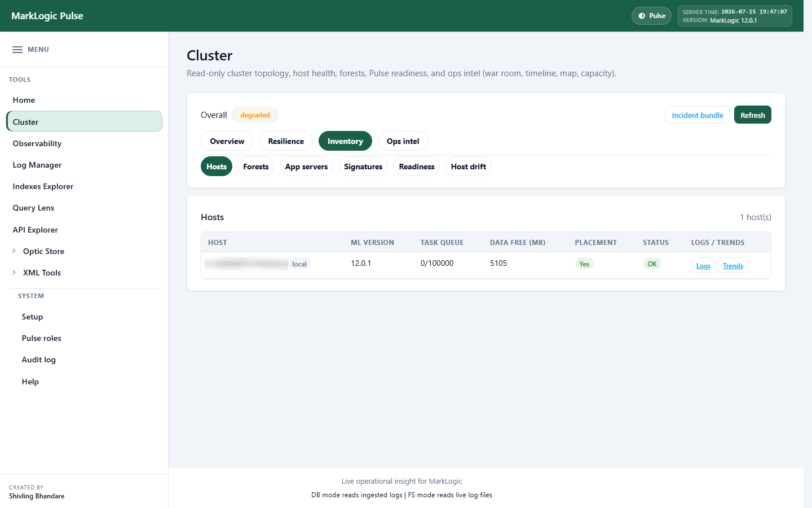Open the Setup page
The width and height of the screenshot is (812, 508).
32,317
